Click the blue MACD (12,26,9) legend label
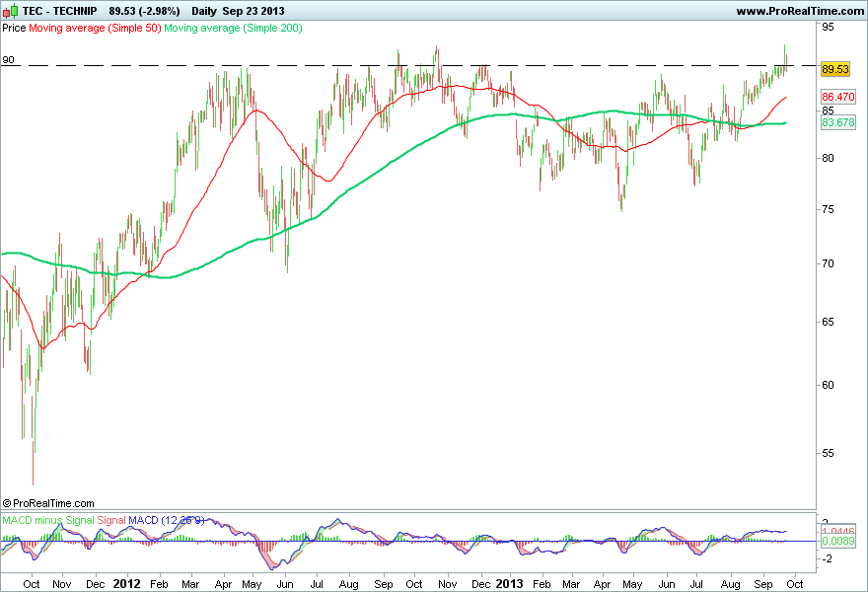Image resolution: width=868 pixels, height=592 pixels. pyautogui.click(x=166, y=521)
